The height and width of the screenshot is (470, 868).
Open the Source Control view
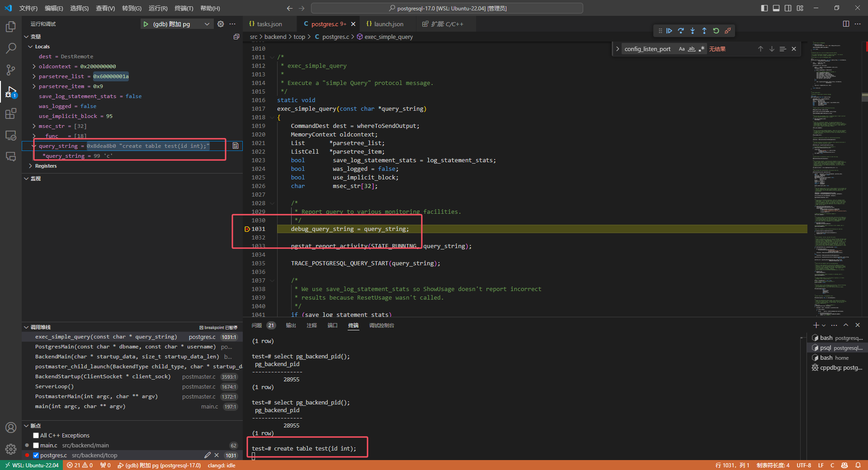(11, 70)
